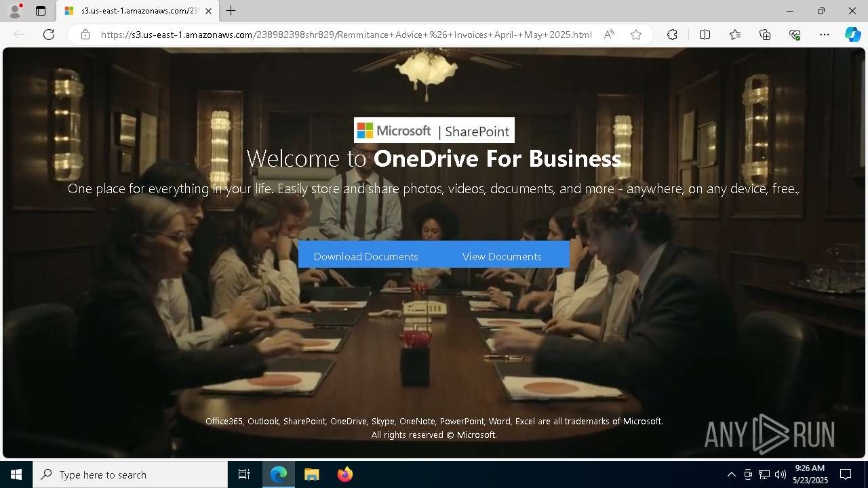Click 'All rights reserved © Microsoft.' text
Viewport: 868px width, 488px height.
(x=434, y=434)
